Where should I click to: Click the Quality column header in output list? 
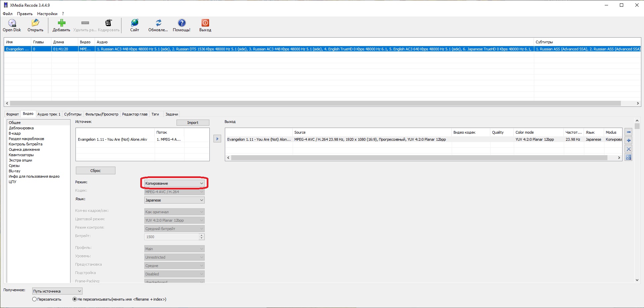[x=502, y=132]
